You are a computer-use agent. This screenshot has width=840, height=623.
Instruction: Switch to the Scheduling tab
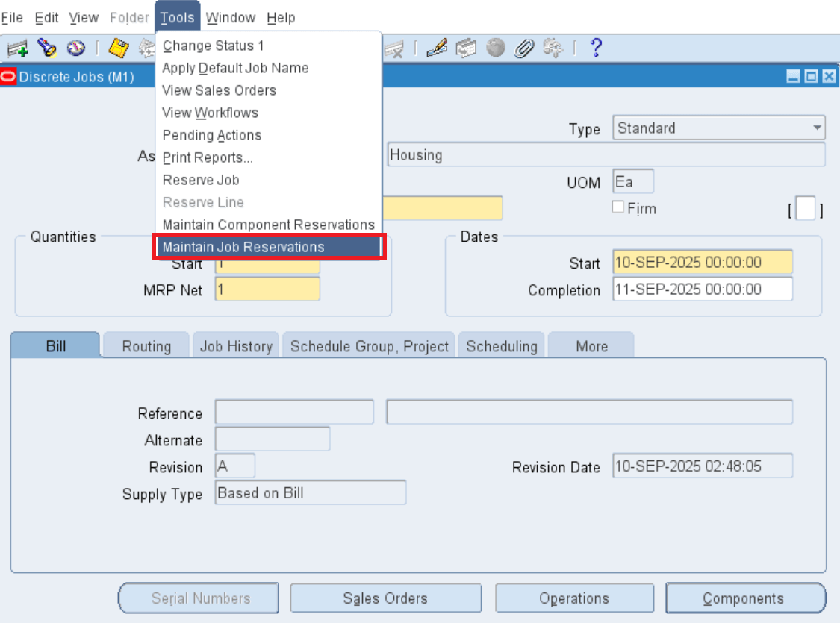click(x=502, y=345)
